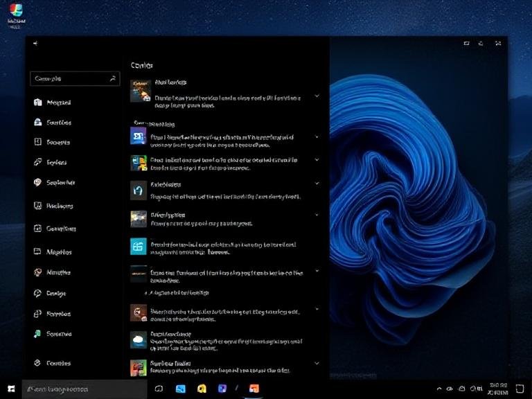Image resolution: width=532 pixels, height=399 pixels.
Task: Expand the brown tile row chevron
Action: tap(317, 309)
